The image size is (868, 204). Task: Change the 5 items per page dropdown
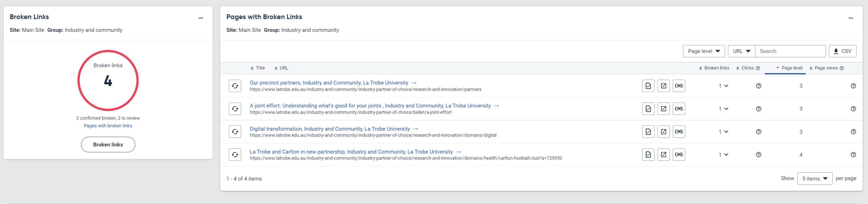pyautogui.click(x=814, y=179)
